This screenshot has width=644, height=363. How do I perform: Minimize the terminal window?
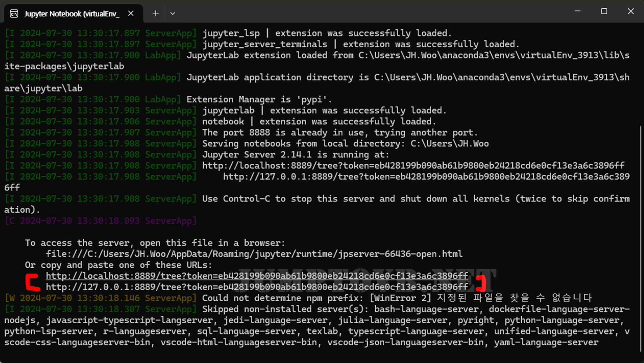pyautogui.click(x=577, y=11)
